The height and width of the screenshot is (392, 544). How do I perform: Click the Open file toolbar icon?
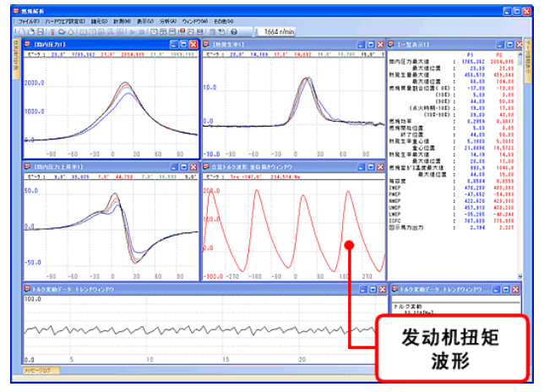click(x=31, y=32)
